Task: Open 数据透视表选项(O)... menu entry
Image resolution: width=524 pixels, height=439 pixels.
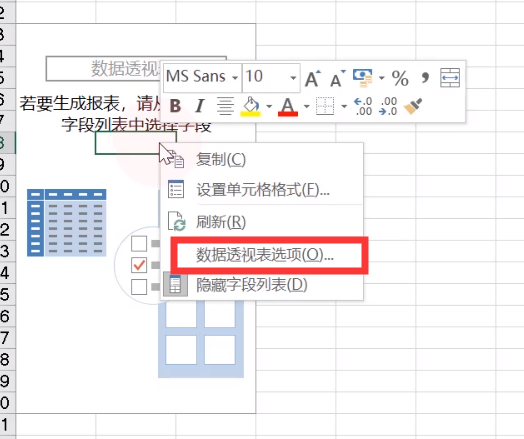Action: click(262, 256)
